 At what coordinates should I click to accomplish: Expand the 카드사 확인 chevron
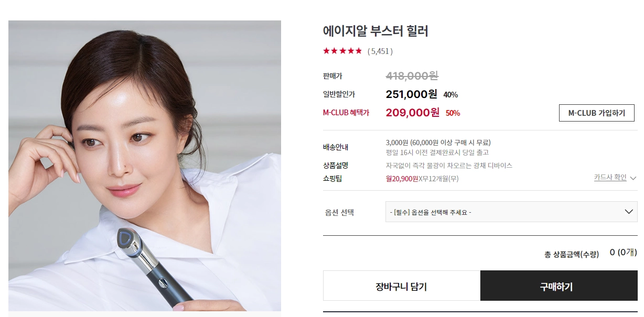(633, 178)
